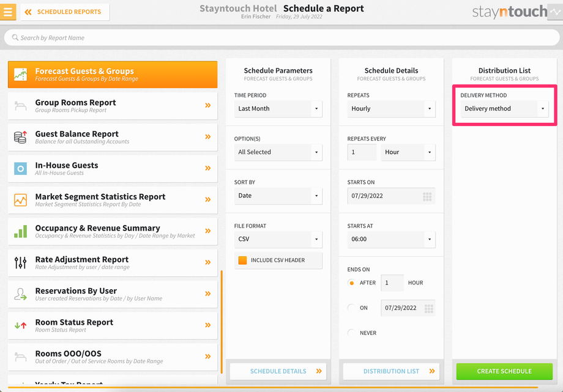Select Market Segment Statistics Report entry
Viewport: 563px width, 392px height.
coord(113,200)
